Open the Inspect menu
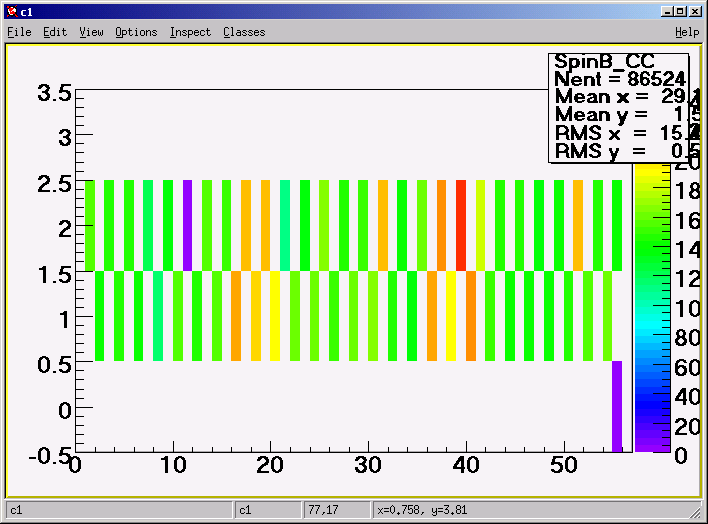Screen dimensions: 708x524 (x=190, y=32)
